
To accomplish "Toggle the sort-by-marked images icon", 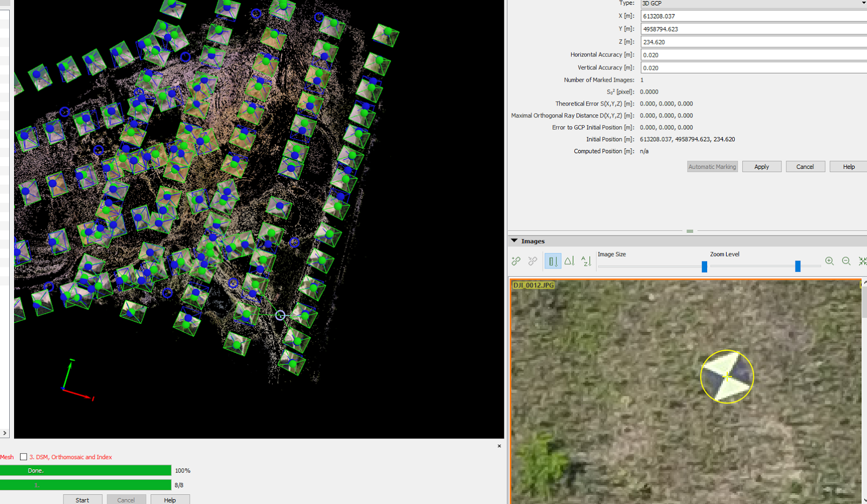I will pos(552,260).
